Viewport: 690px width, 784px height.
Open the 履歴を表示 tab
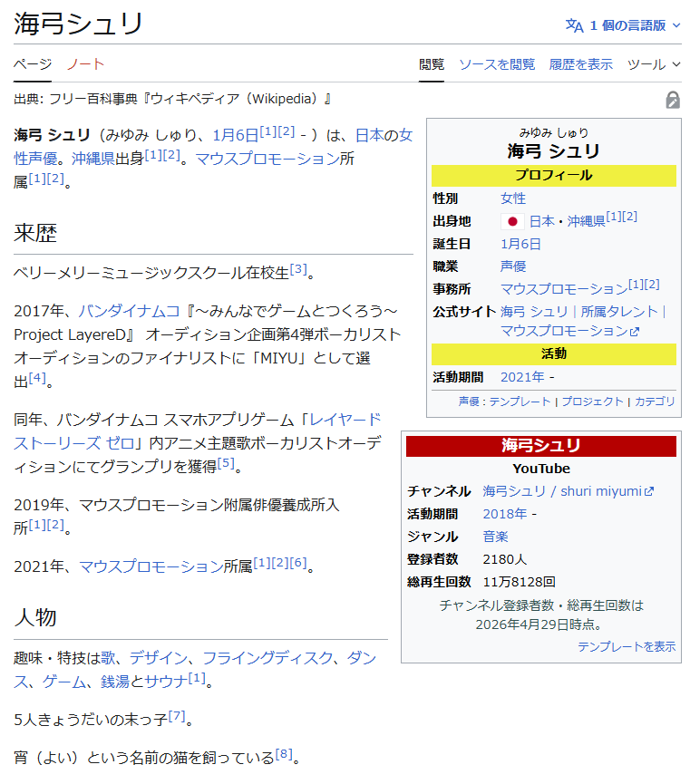tap(580, 64)
